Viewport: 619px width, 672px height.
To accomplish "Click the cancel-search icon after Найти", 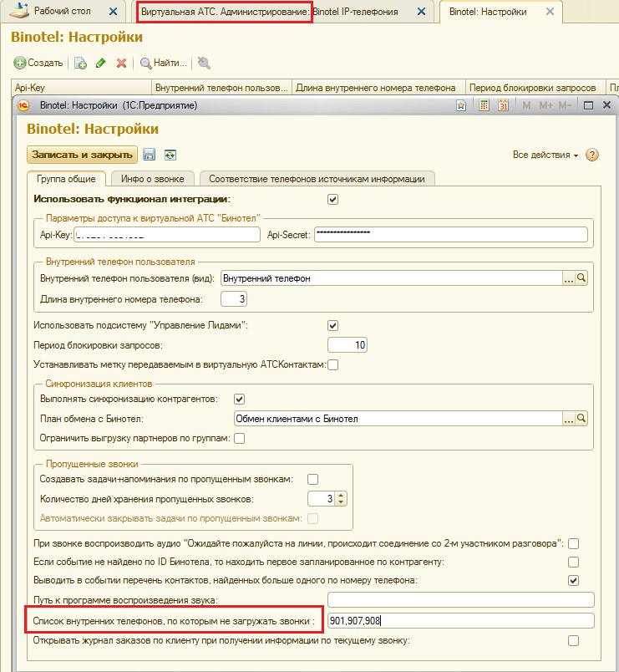I will (204, 63).
